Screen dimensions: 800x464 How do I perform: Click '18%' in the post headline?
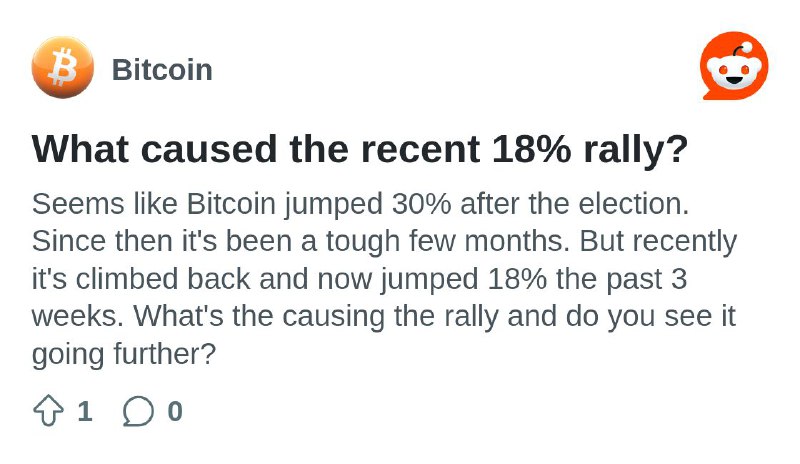(x=531, y=149)
